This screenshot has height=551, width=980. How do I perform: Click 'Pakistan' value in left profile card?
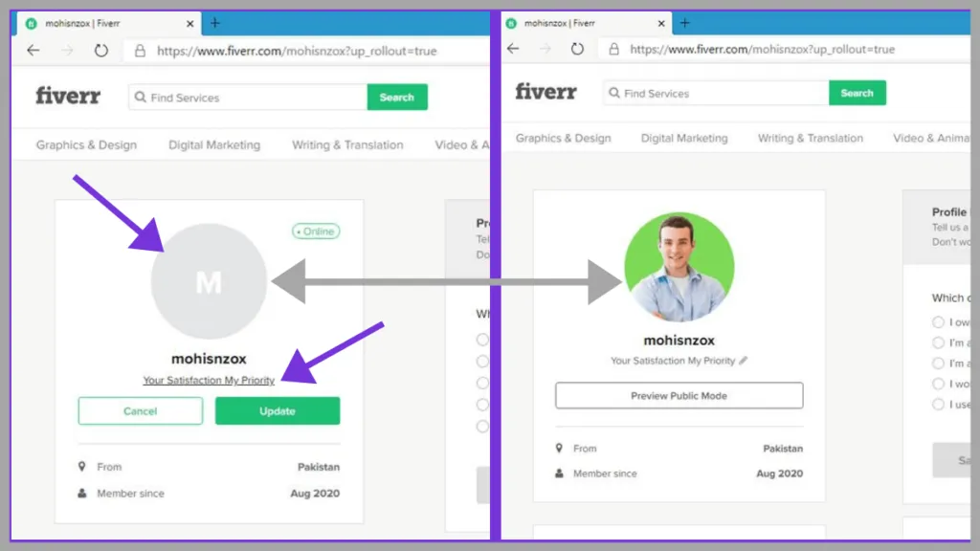(x=319, y=467)
